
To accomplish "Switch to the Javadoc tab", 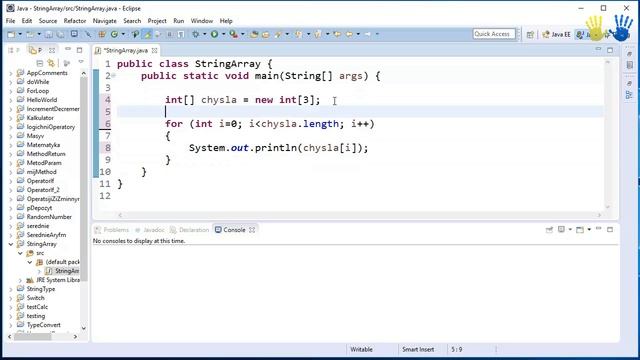I will (150, 230).
